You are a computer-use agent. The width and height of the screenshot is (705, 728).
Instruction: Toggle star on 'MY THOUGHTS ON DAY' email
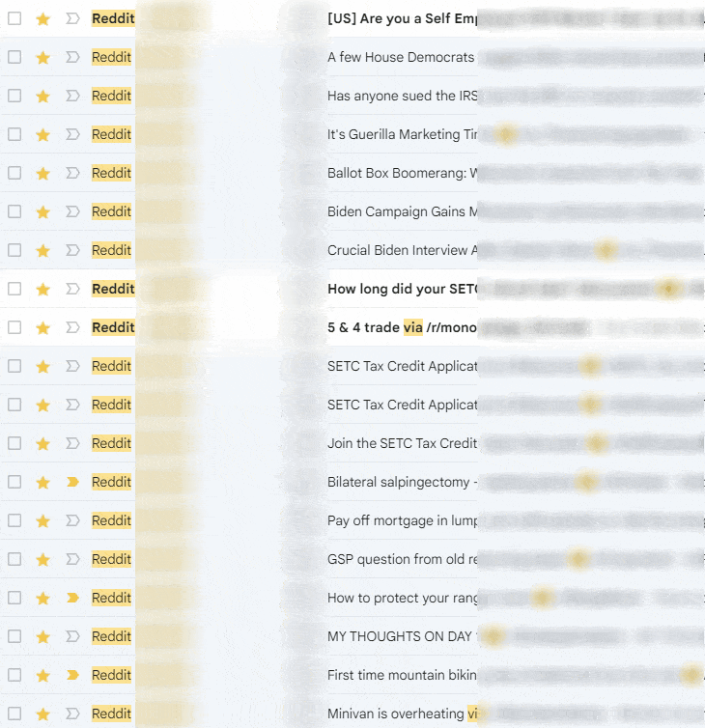point(42,636)
